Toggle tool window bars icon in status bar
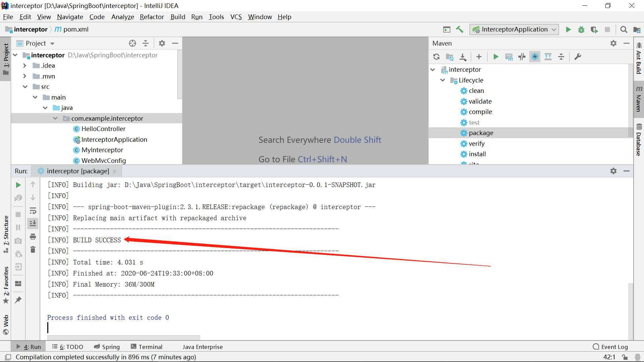The height and width of the screenshot is (362, 644). tap(8, 357)
